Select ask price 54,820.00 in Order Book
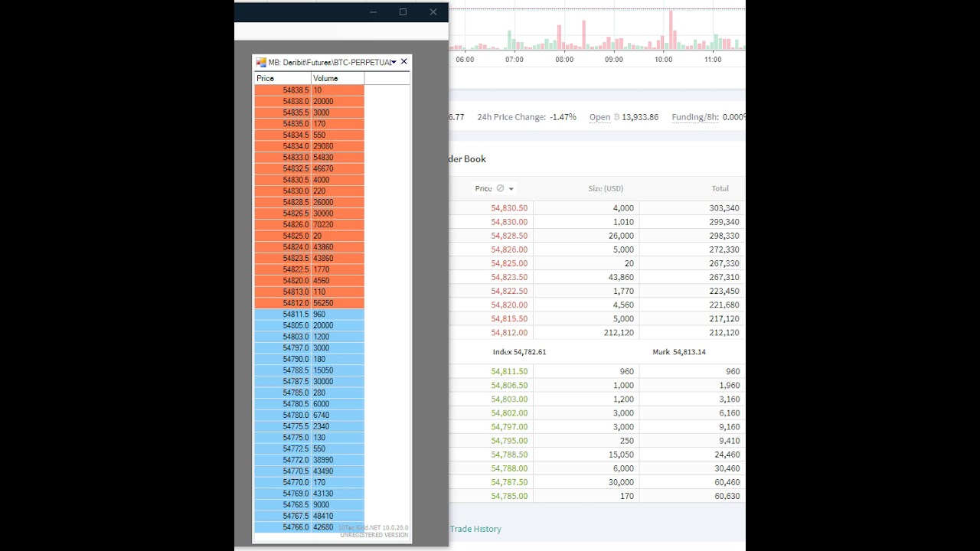Screen dimensions: 980x551 tap(509, 305)
